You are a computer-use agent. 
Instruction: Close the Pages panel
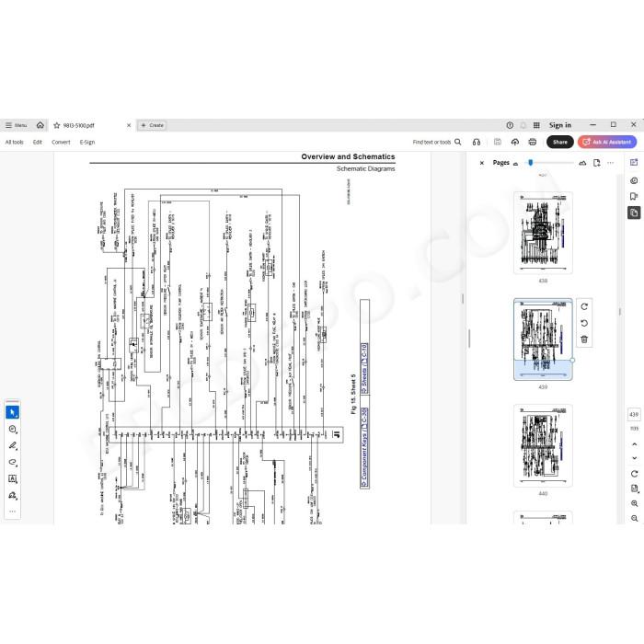tap(482, 163)
